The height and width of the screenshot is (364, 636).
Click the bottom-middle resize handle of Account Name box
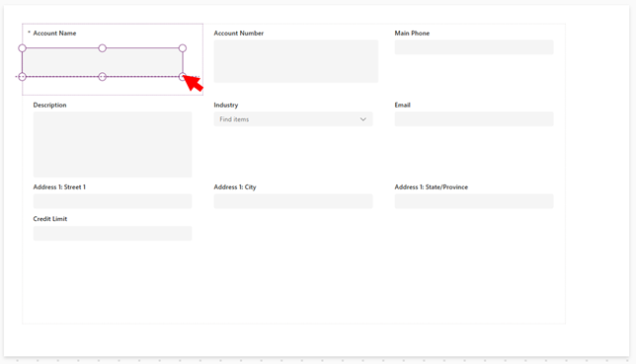[103, 77]
